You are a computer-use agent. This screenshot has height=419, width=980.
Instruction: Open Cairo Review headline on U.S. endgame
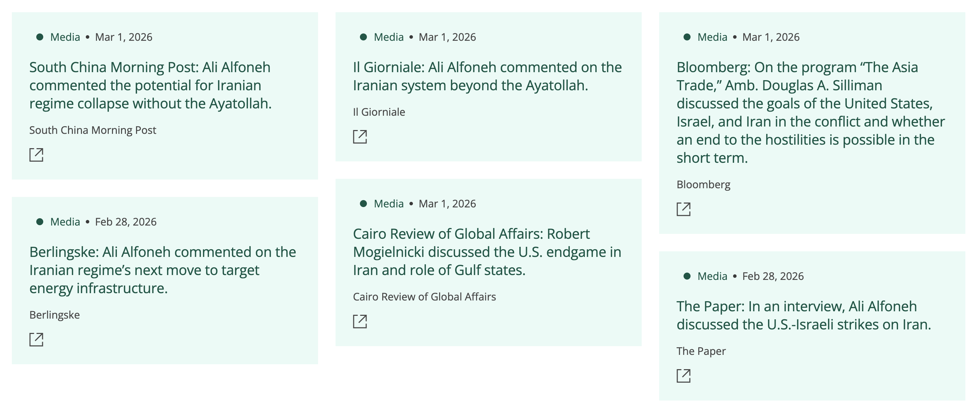487,252
